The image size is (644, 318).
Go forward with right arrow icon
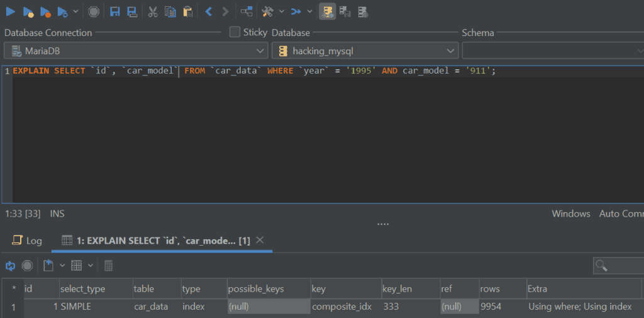[225, 11]
